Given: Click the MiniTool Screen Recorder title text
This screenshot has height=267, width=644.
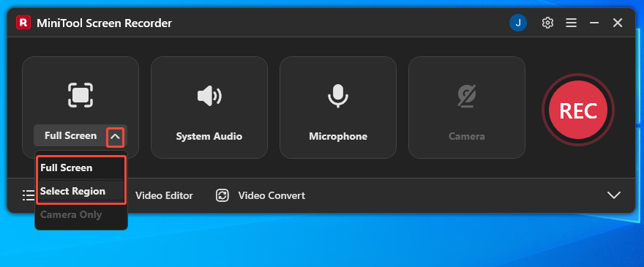Looking at the screenshot, I should click(x=105, y=23).
